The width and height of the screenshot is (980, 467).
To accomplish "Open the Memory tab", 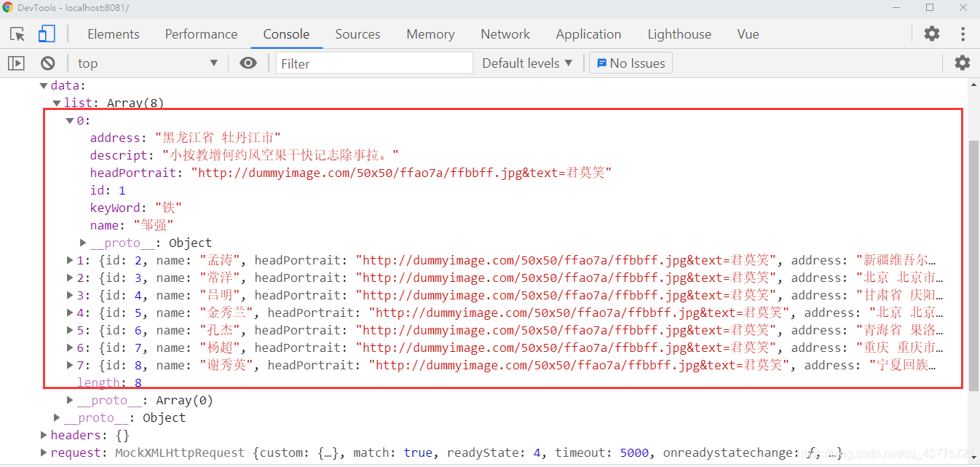I will (x=430, y=34).
